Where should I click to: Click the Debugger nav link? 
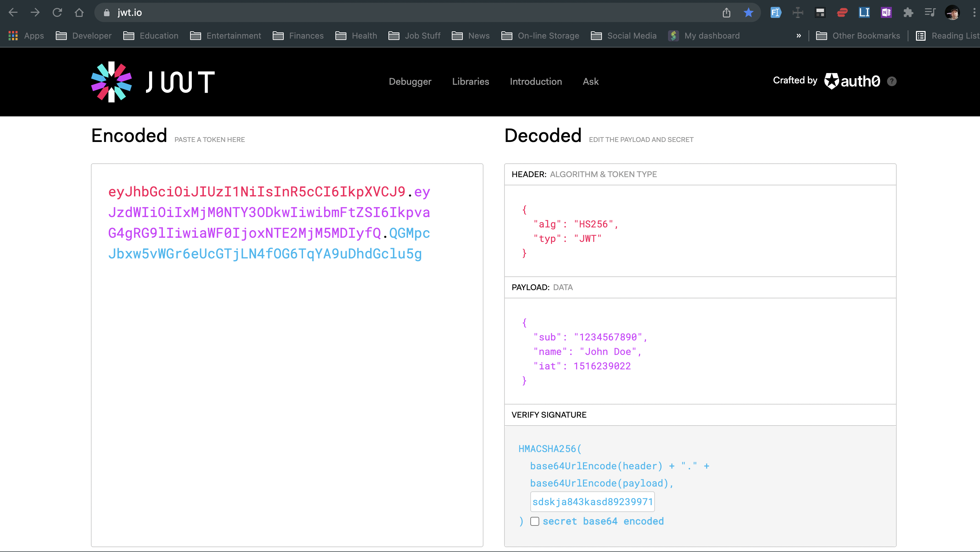click(410, 81)
